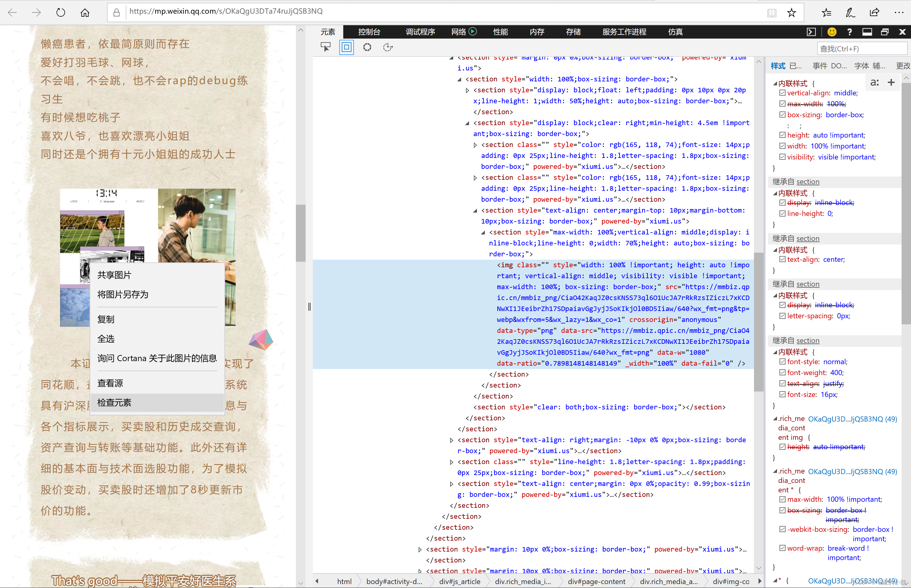Click 事件 tab in styles pane
Screen dimensions: 911x588
tap(820, 66)
